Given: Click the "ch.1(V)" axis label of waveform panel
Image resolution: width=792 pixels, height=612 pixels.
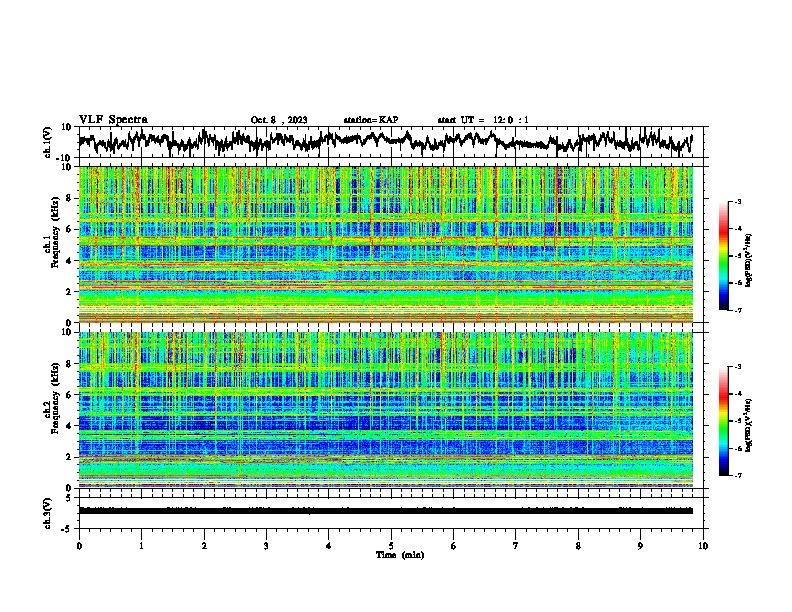Looking at the screenshot, I should point(48,142).
